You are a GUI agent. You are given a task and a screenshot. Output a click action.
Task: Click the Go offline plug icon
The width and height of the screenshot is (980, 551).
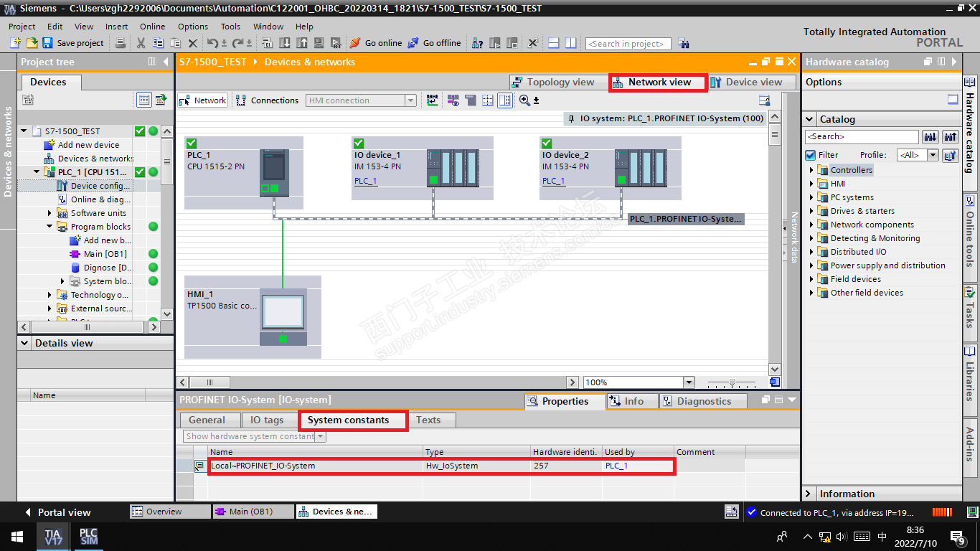click(x=413, y=43)
